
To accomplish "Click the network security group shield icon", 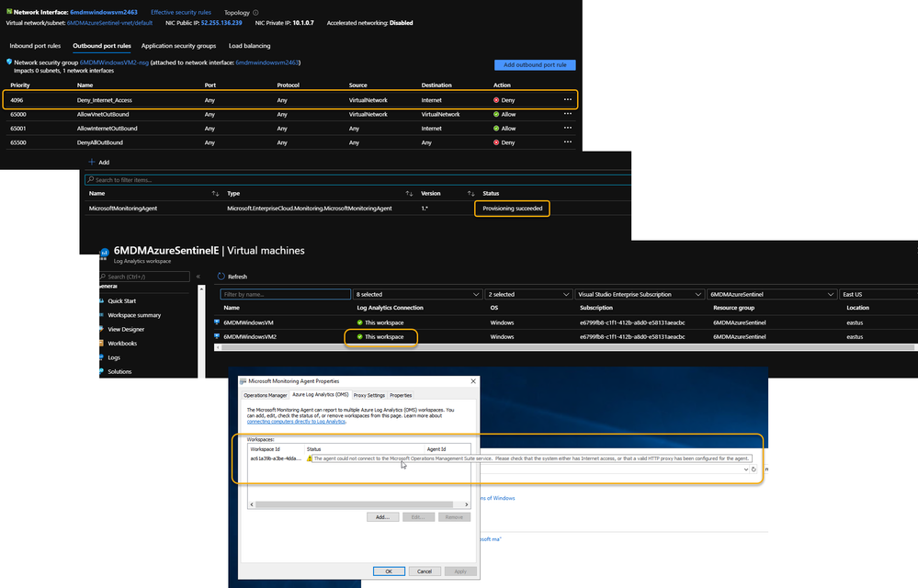I will [9, 62].
